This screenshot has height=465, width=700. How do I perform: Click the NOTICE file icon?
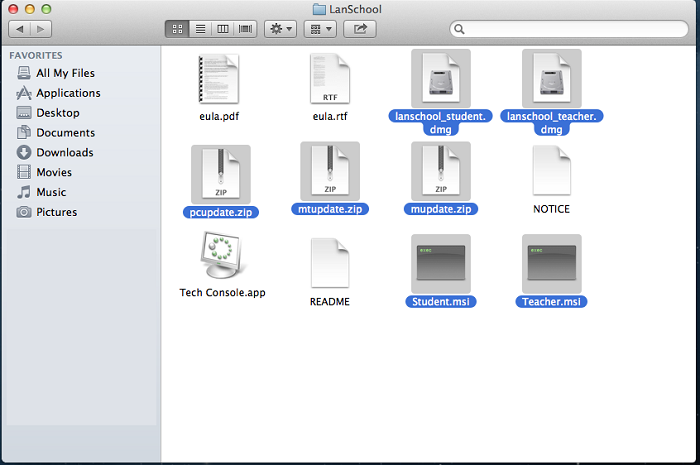coord(551,171)
